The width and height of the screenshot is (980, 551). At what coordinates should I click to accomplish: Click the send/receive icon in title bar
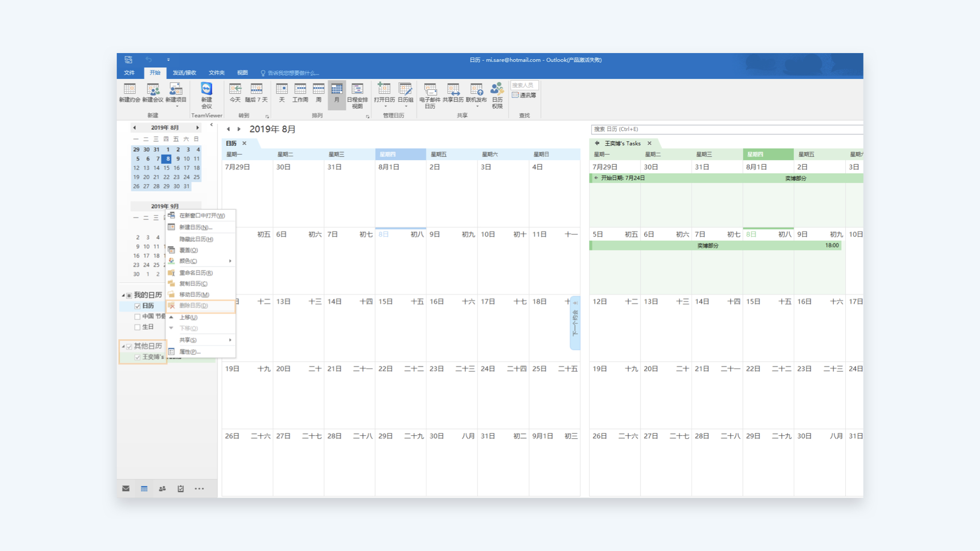click(129, 60)
